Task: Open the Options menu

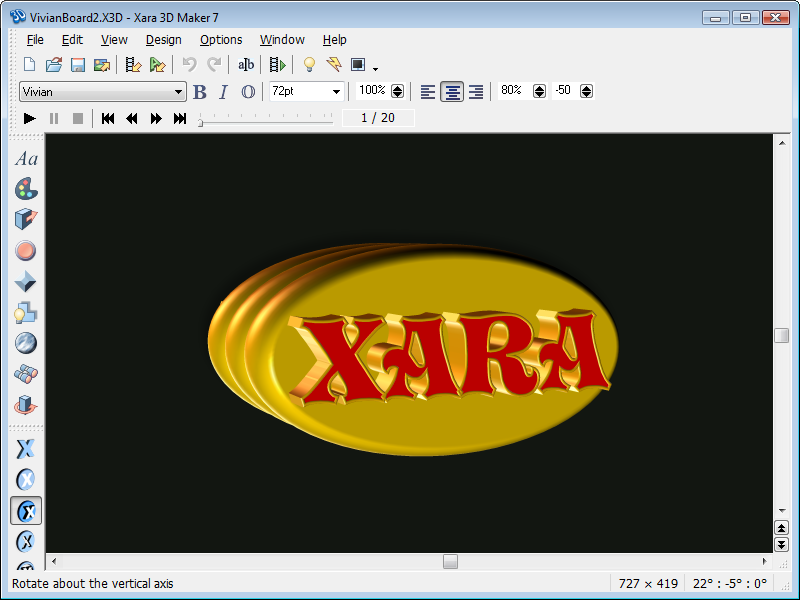Action: [x=220, y=40]
